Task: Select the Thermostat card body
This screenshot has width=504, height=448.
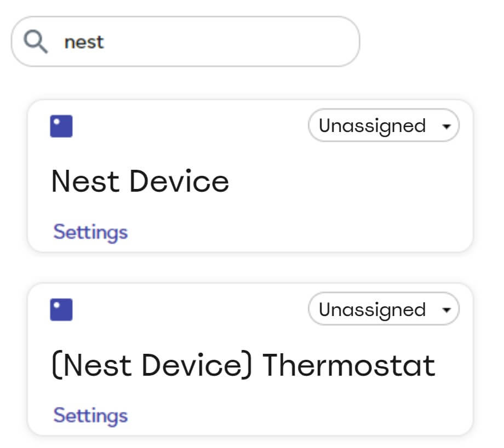Action: [250, 359]
